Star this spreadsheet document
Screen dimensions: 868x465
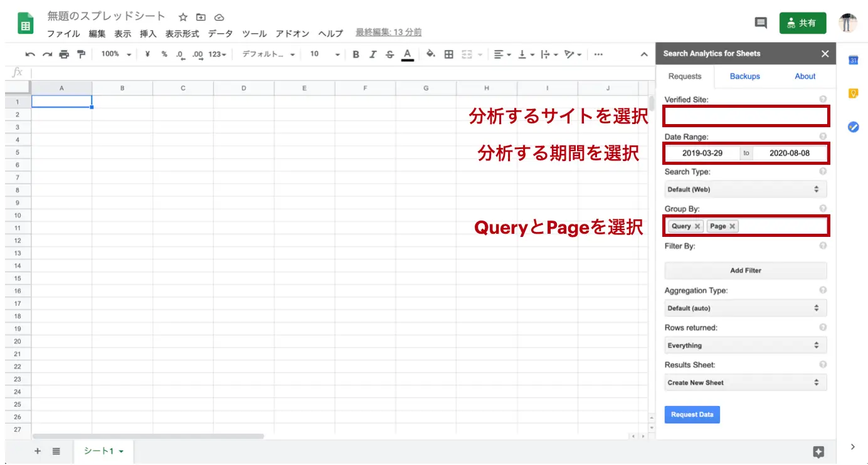click(183, 18)
